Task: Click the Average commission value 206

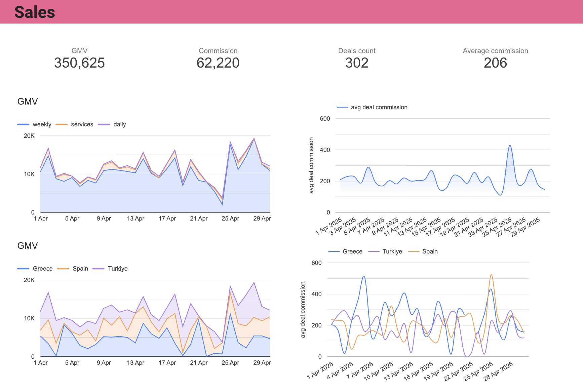Action: coord(495,63)
